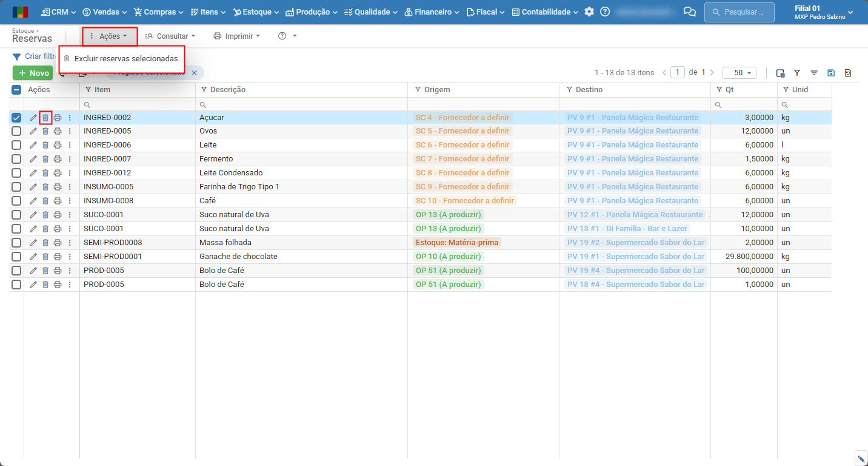
Task: Open the help question mark icon in the top bar
Action: pos(605,12)
